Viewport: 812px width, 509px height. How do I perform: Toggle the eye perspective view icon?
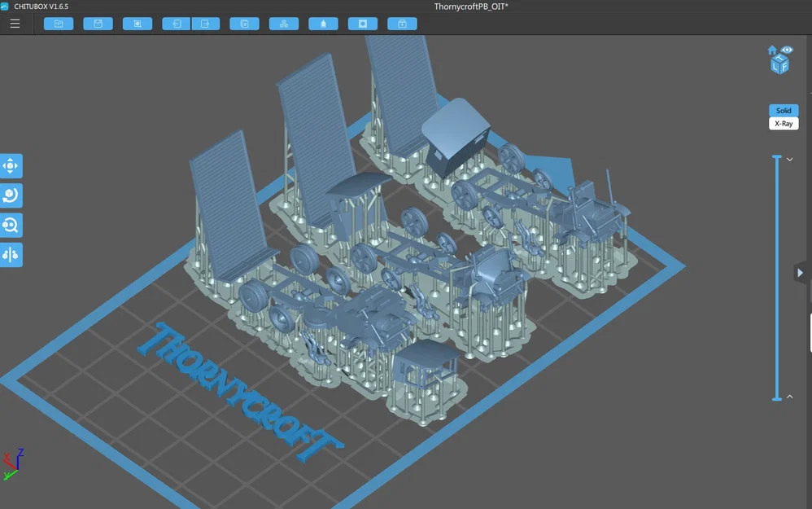coord(787,50)
